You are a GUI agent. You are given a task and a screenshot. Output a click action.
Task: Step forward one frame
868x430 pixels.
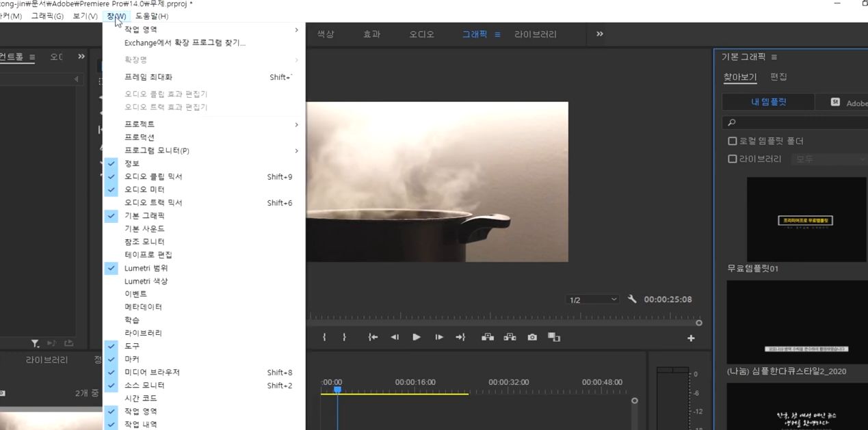pos(439,337)
